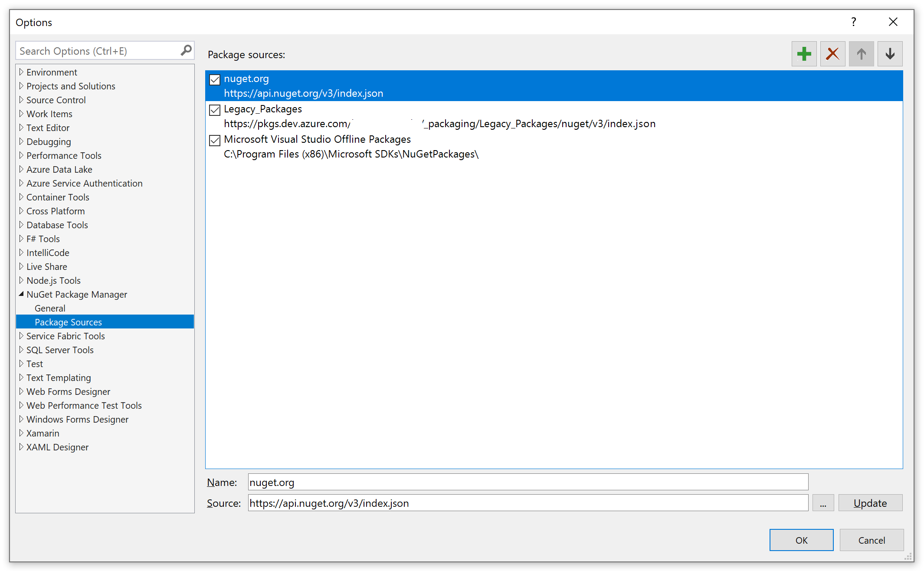924x571 pixels.
Task: Click inside the Source URL field
Action: pos(477,503)
